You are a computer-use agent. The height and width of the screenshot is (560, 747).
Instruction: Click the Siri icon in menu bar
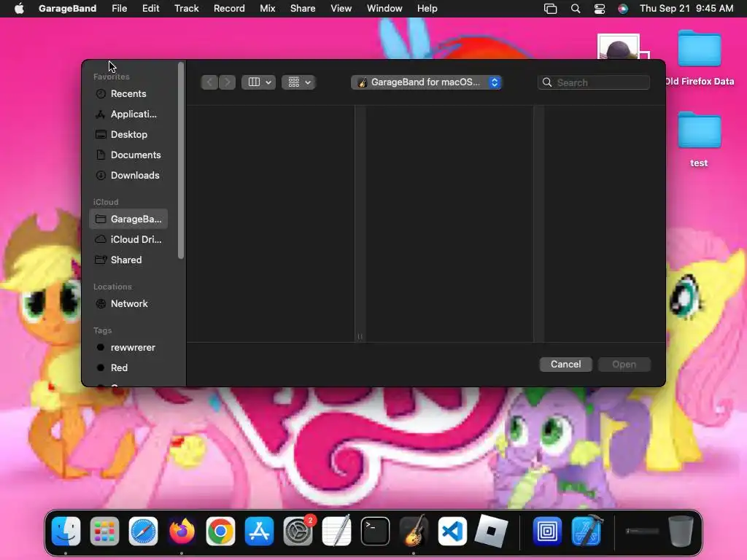623,9
